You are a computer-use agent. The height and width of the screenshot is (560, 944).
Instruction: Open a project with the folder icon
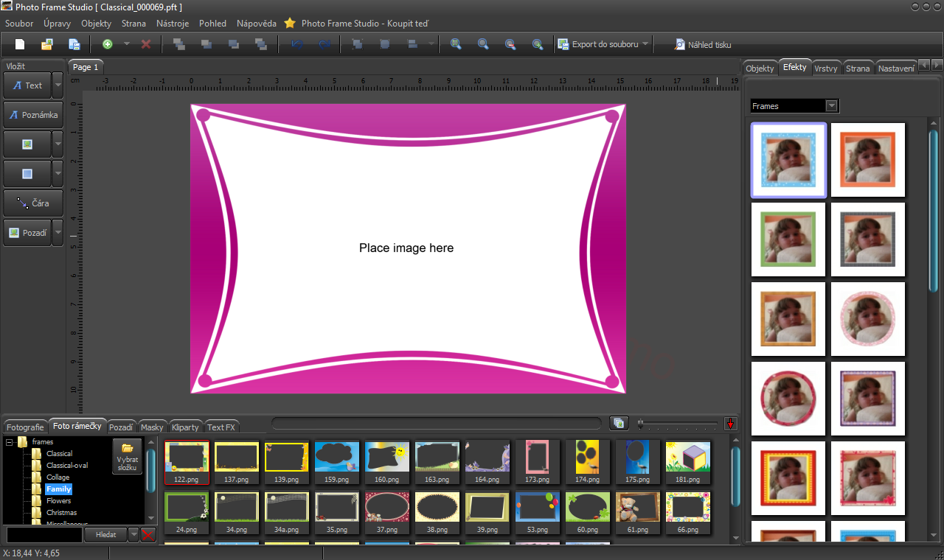point(47,44)
